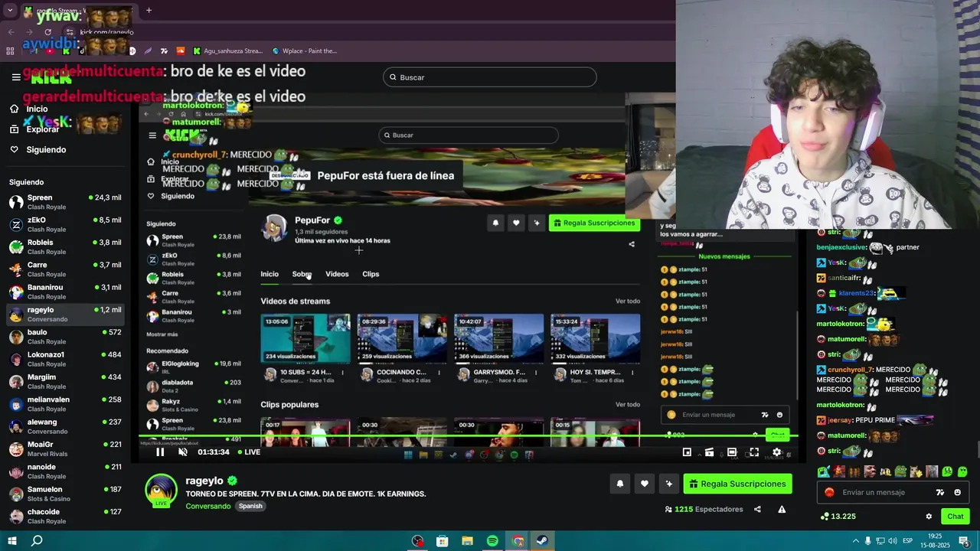980x551 pixels.
Task: Click benjaexclusive username in chat
Action: pos(841,248)
